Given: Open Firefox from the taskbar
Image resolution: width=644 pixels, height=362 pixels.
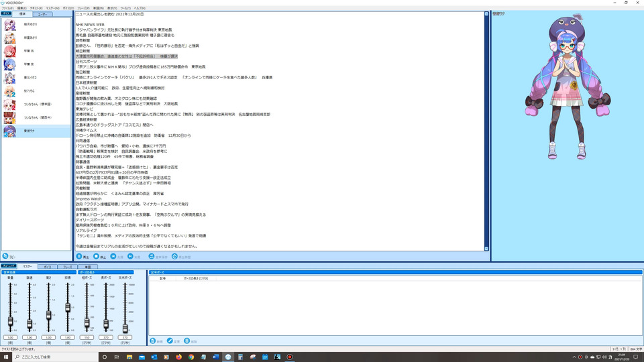Looking at the screenshot, I should coord(178,357).
